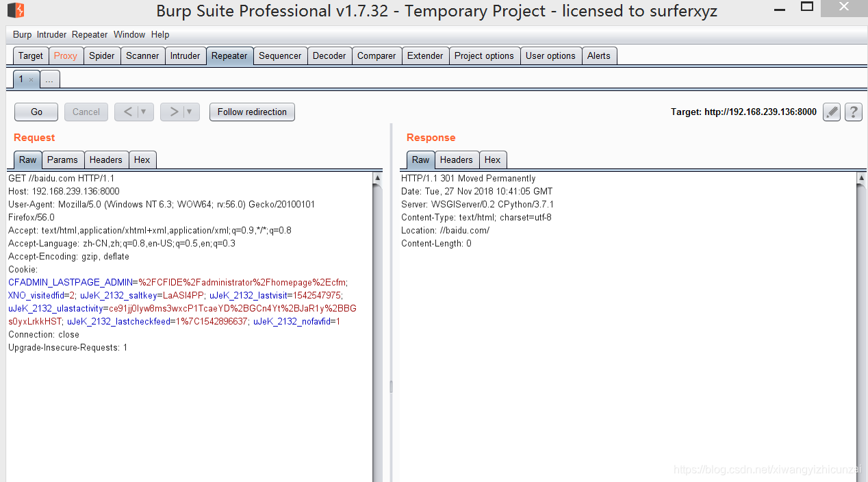This screenshot has width=868, height=482.
Task: Click the CFADMIN_LASTPAGE_ADMIN cookie name
Action: point(70,282)
